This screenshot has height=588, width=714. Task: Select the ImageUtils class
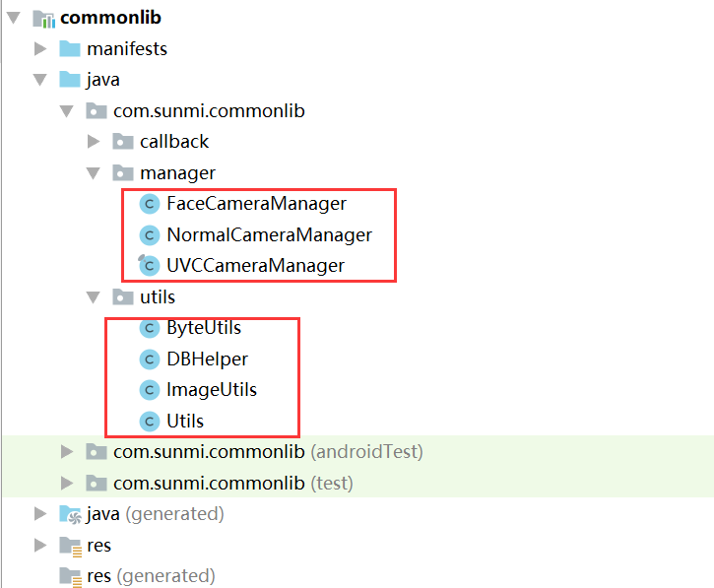[x=212, y=390]
